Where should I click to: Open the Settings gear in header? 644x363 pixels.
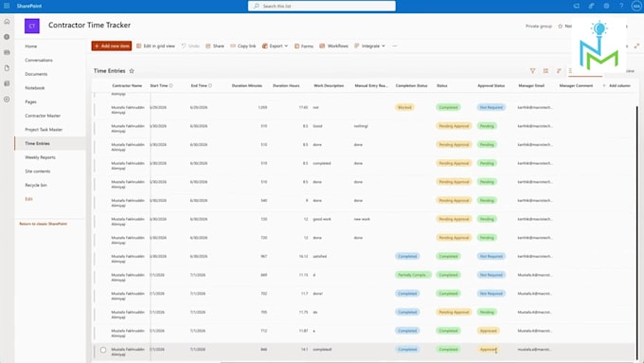606,6
